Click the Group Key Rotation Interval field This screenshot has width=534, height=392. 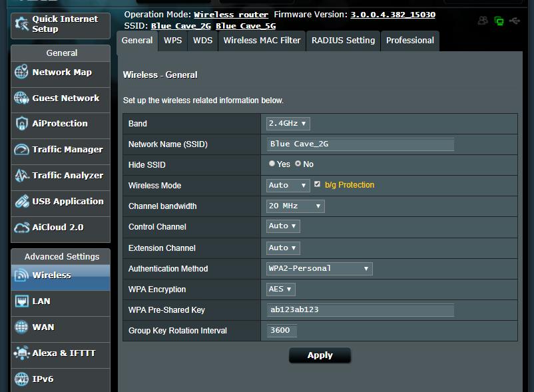(282, 330)
